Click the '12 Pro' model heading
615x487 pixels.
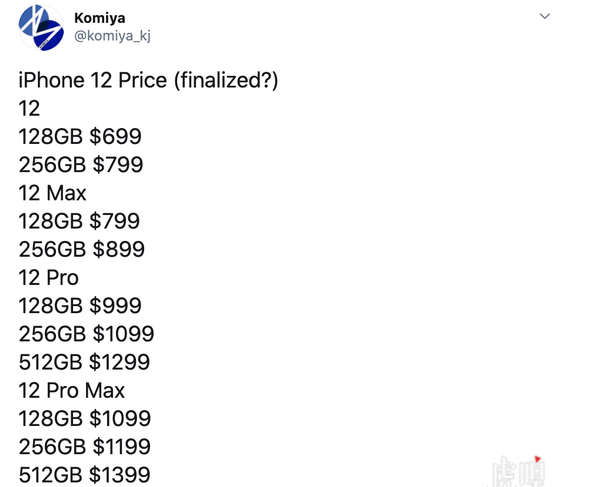click(49, 277)
